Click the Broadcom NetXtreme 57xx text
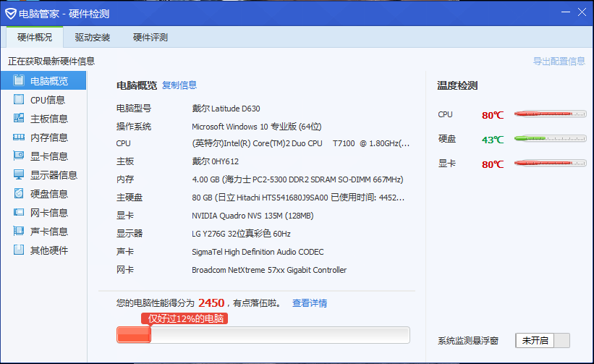The width and height of the screenshot is (594, 364). click(x=269, y=270)
